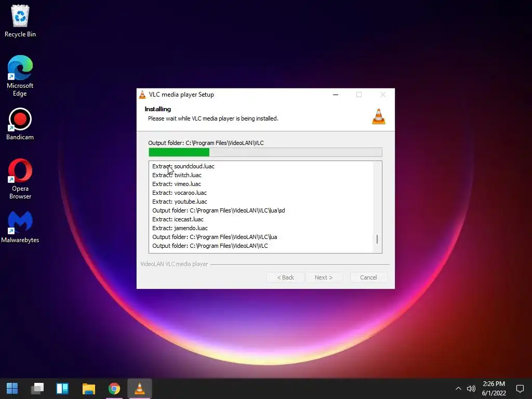Click the disabled maximize button of VLC Setup

(359, 95)
